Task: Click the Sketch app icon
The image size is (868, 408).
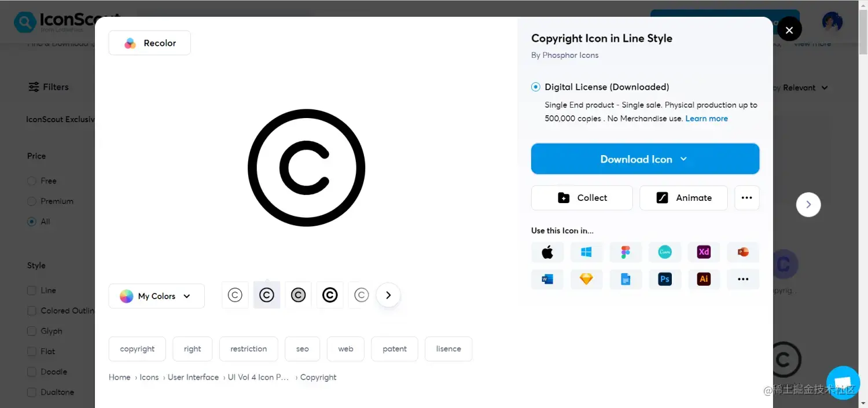Action: 586,279
